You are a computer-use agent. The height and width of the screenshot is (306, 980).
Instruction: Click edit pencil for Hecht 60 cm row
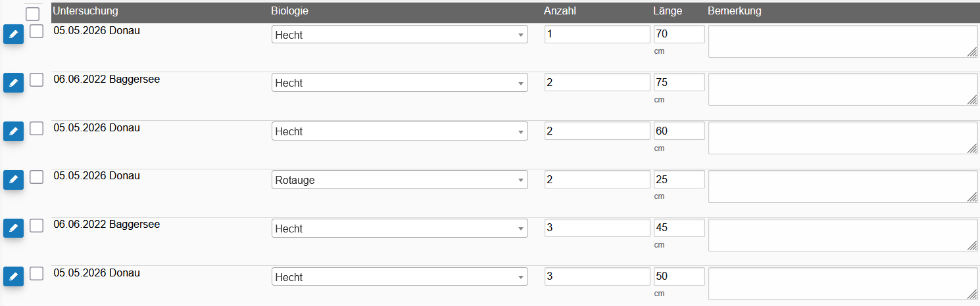[x=13, y=131]
